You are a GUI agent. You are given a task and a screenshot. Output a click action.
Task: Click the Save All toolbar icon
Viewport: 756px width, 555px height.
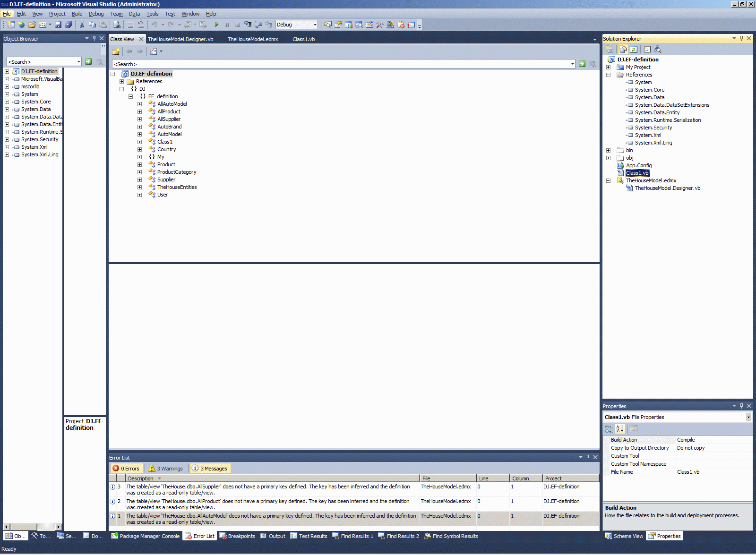point(69,25)
